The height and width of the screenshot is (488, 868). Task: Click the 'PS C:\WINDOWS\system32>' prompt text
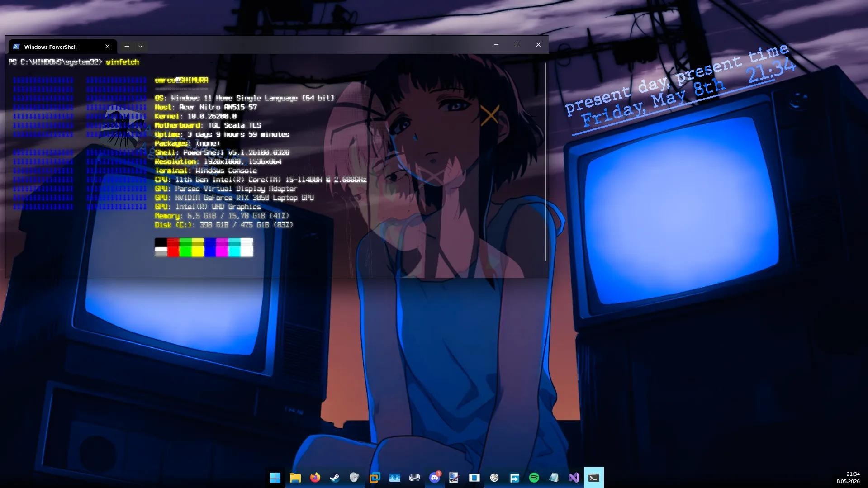55,62
